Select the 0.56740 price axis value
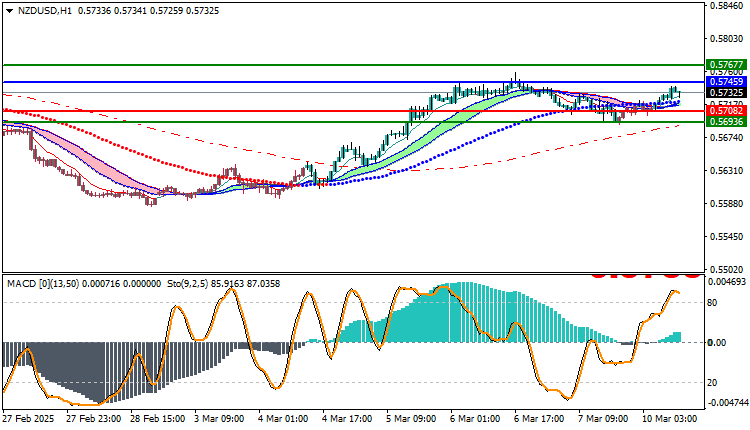Screen dimensions: 750x430 coord(727,138)
